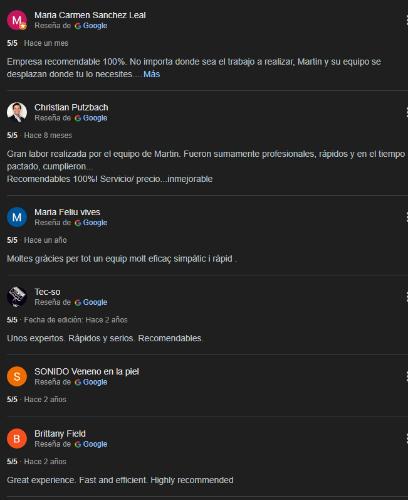This screenshot has width=408, height=500.
Task: Click SONIDO Veneno en la piel's orange avatar
Action: point(17,376)
